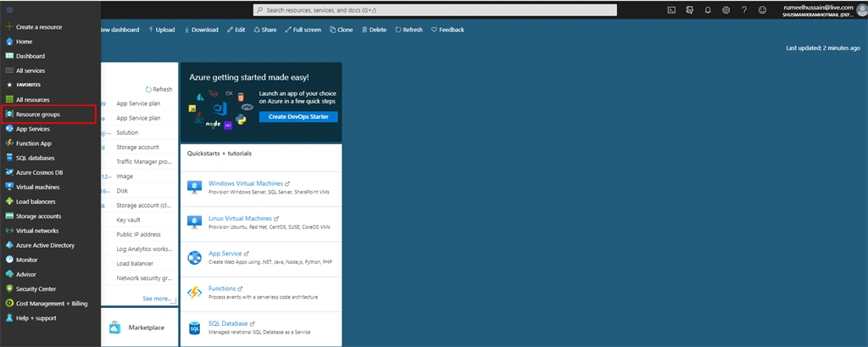Collapse the hamburger portal menu
Screen dimensions: 868x347
[8, 10]
